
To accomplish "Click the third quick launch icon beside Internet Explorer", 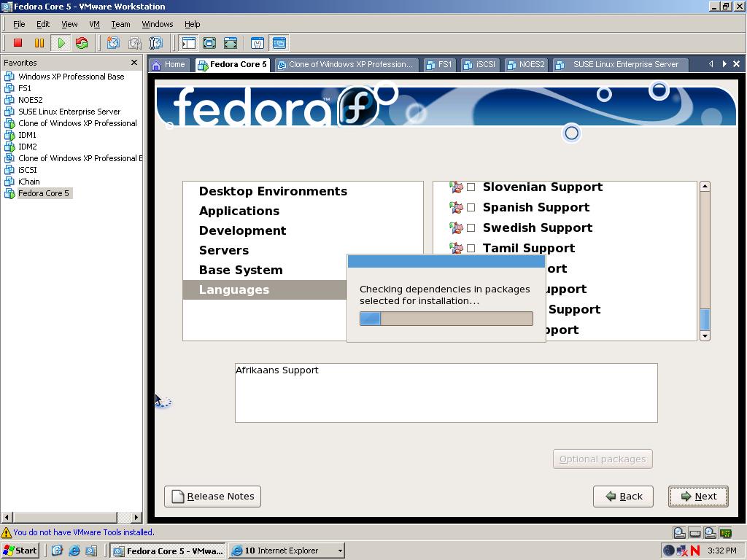I will click(x=91, y=551).
